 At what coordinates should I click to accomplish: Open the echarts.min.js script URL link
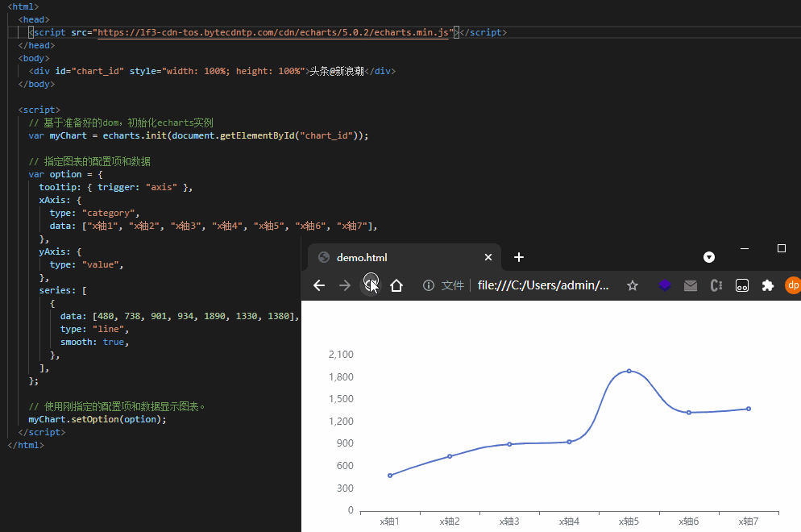click(x=272, y=32)
